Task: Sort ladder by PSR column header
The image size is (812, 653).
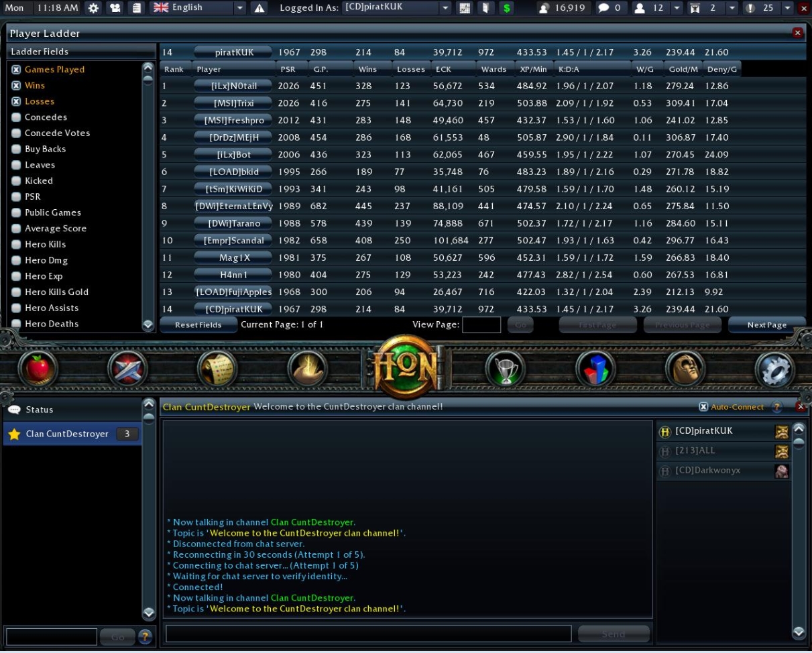Action: 292,69
